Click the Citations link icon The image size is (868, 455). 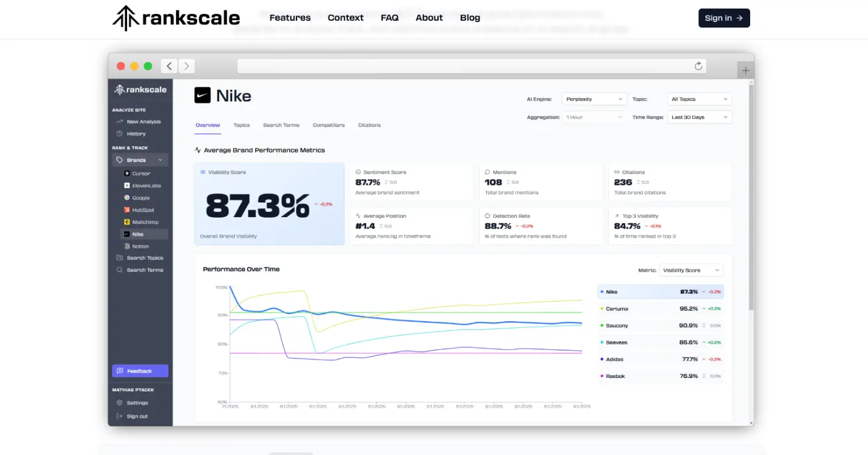click(x=617, y=172)
